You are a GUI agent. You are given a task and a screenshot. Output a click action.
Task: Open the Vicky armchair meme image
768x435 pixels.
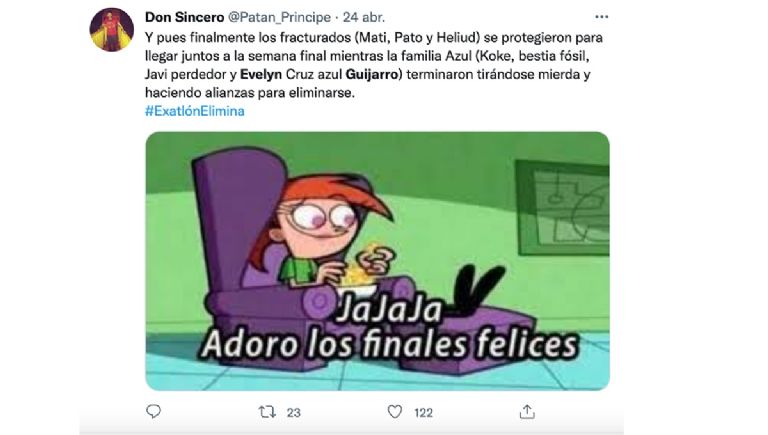(x=377, y=261)
